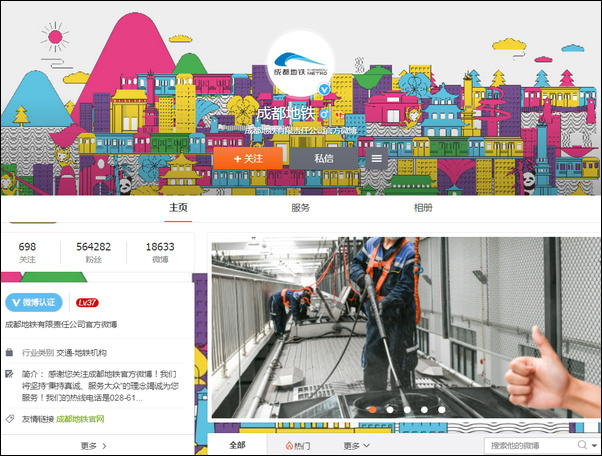Image resolution: width=602 pixels, height=456 pixels.
Task: Click the 简介 edit-note icon
Action: [10, 374]
